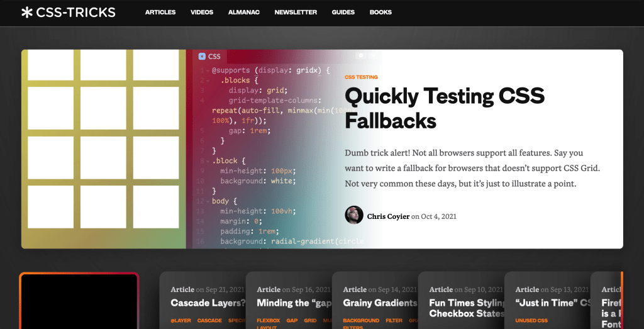Open the Minding the "gap" article
Image resolution: width=644 pixels, height=329 pixels.
click(x=294, y=303)
